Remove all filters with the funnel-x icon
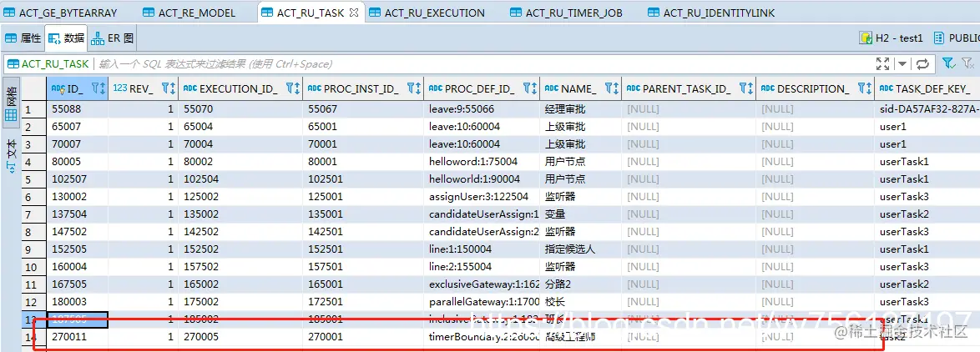This screenshot has height=352, width=980. (967, 63)
